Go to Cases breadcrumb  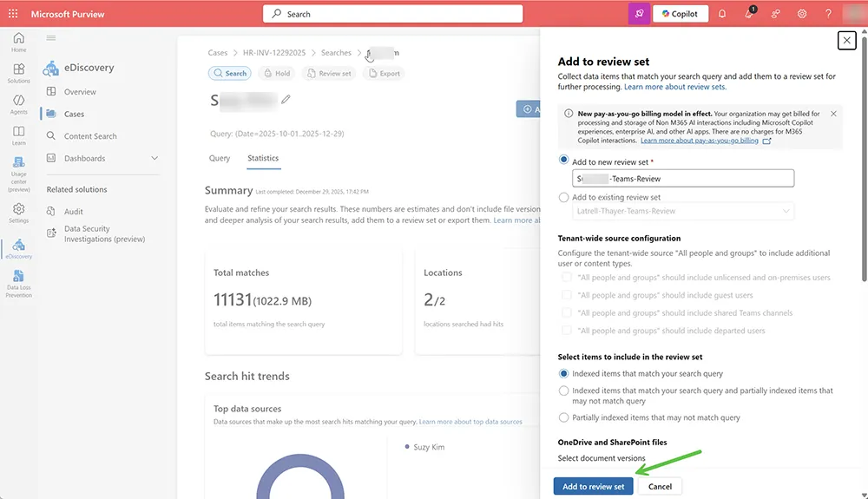click(218, 53)
